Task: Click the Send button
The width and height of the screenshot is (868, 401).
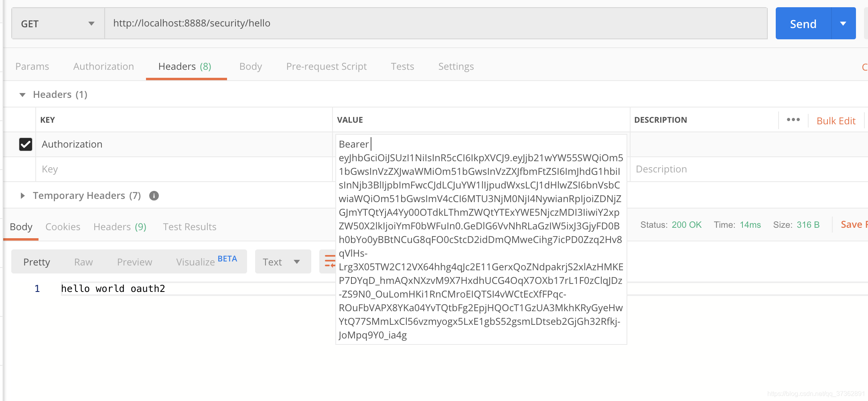Action: 803,24
